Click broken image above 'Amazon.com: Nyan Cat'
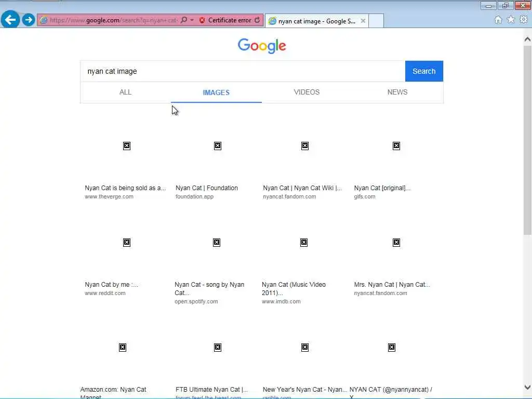Viewport: 532px width, 399px height. 123,348
